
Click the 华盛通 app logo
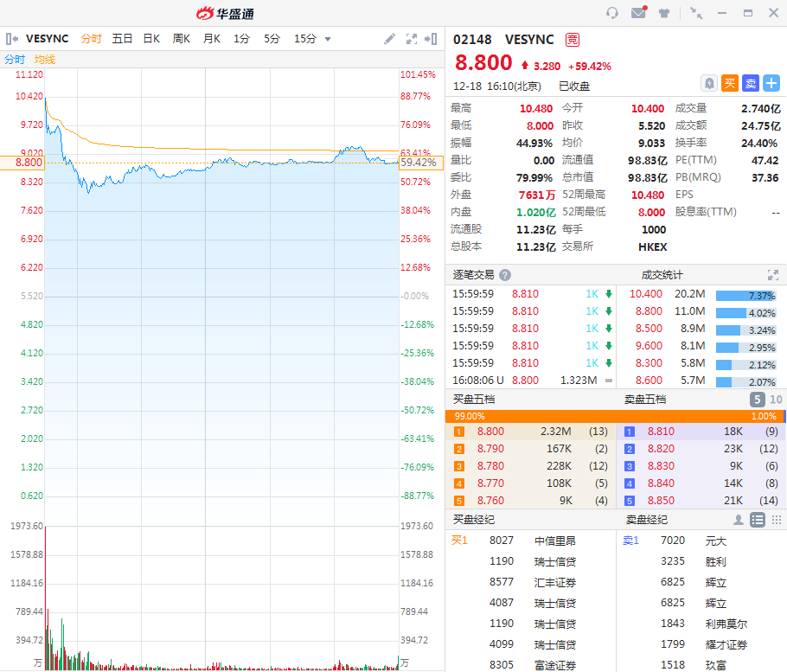(225, 14)
